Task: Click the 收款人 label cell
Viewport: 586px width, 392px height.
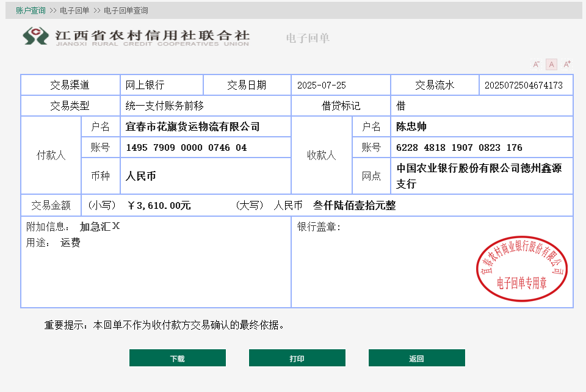Action: pyautogui.click(x=322, y=155)
